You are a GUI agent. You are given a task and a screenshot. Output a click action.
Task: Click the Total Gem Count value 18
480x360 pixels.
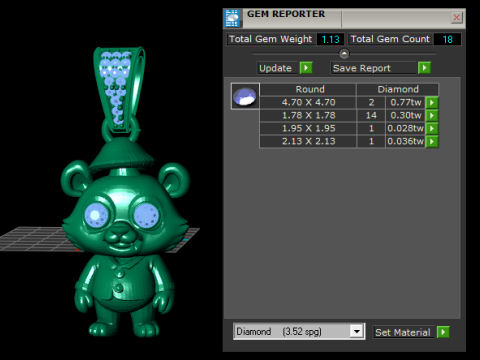tap(447, 39)
